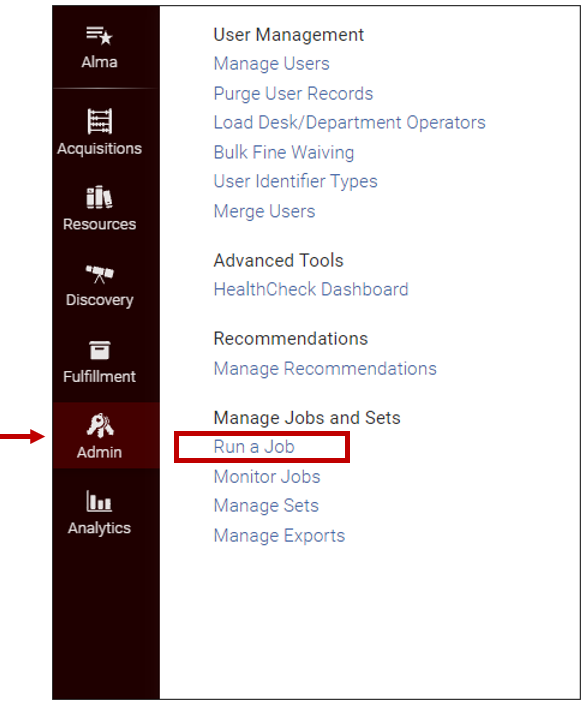Select the Discovery telescope icon
Screen dimensions: 585x703
(100, 273)
